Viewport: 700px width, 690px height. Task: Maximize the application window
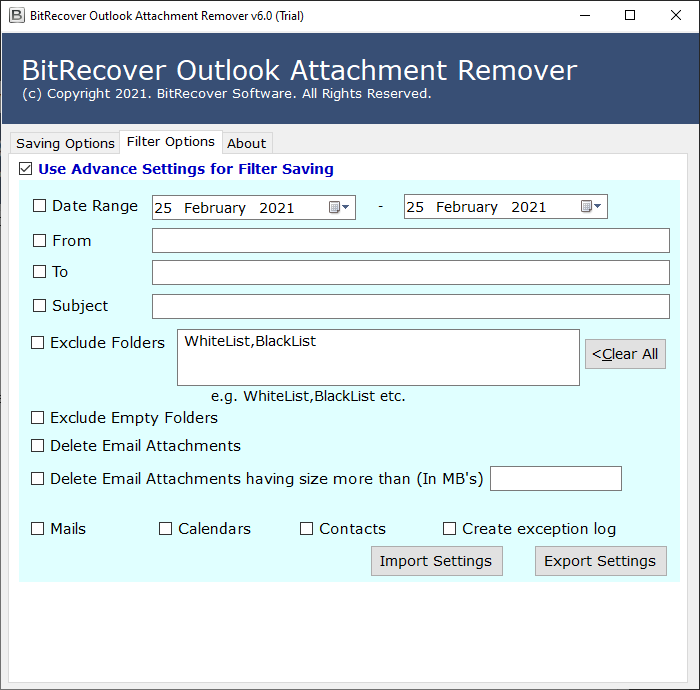pyautogui.click(x=629, y=15)
